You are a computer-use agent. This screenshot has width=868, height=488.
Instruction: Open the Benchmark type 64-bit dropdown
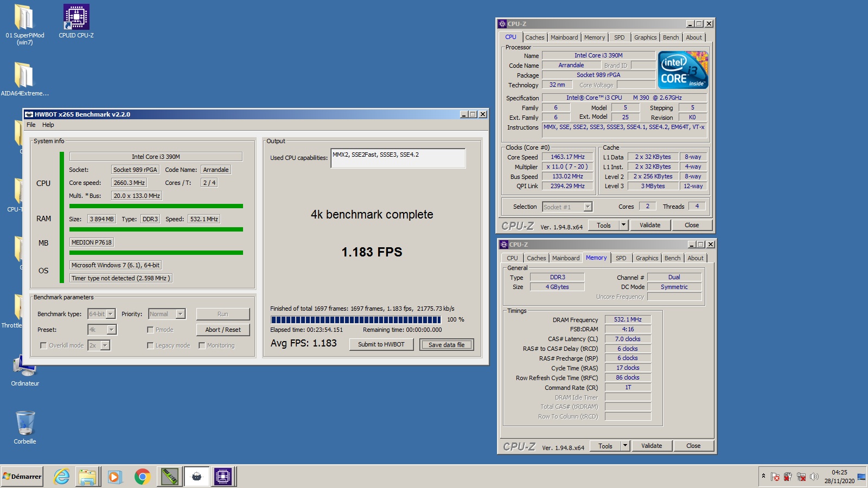pyautogui.click(x=101, y=314)
